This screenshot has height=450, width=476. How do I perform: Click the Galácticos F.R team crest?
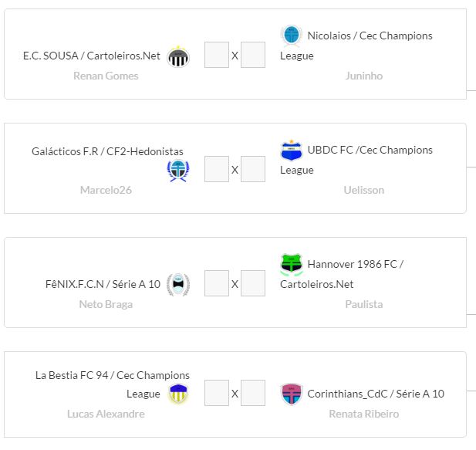[178, 171]
